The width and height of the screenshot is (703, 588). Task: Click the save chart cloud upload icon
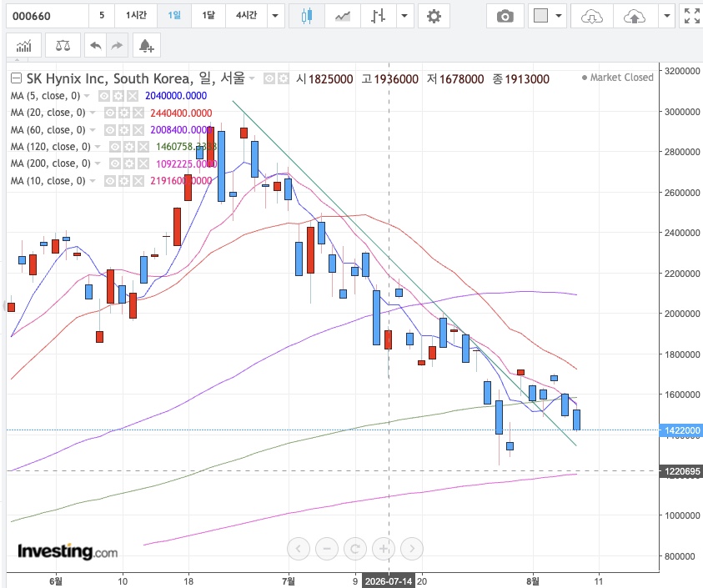click(635, 16)
